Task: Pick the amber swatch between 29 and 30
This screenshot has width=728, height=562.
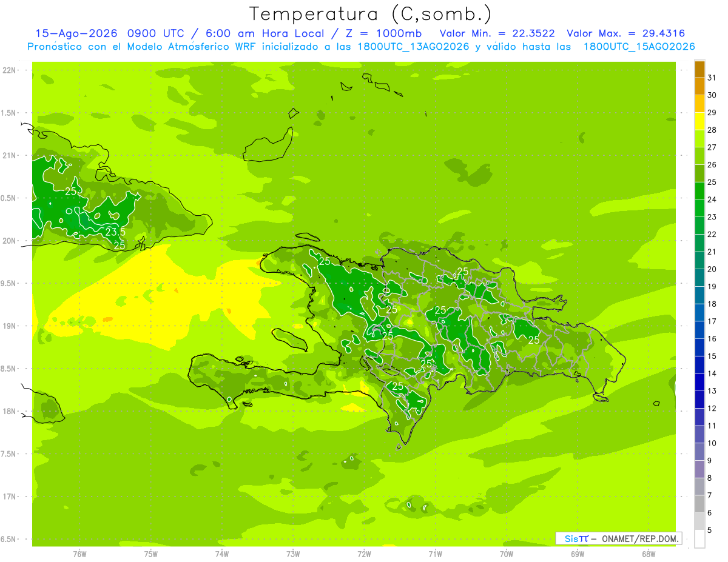Action: click(x=699, y=103)
